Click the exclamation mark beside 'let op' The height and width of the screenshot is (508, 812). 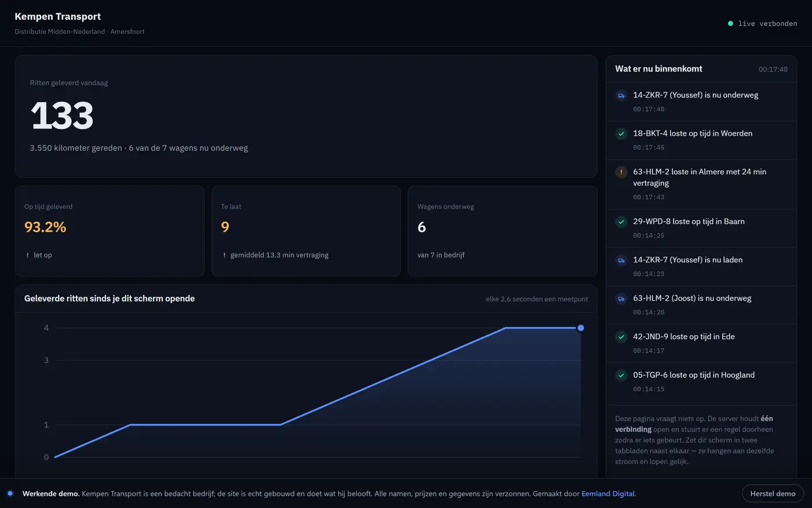[27, 255]
